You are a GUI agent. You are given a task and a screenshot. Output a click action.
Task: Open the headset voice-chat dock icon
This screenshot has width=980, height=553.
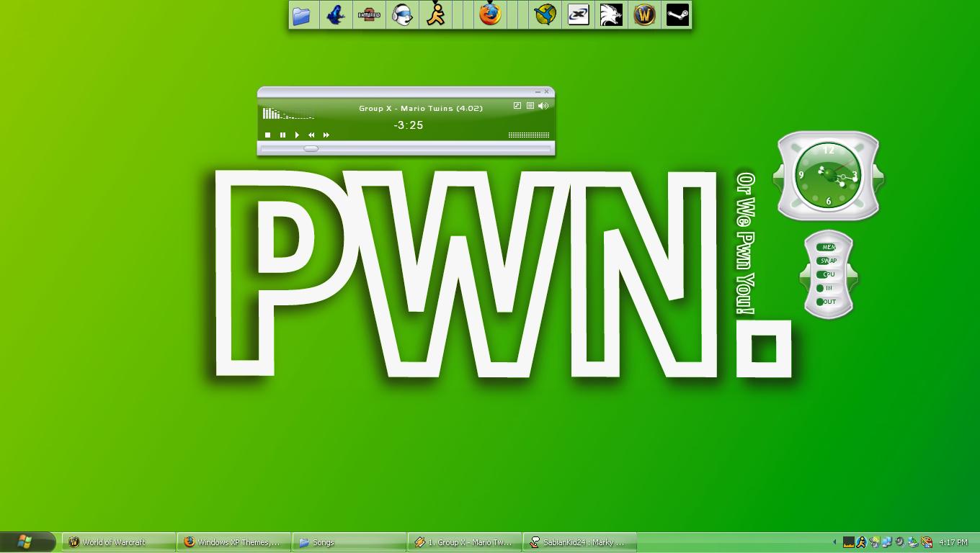point(402,15)
